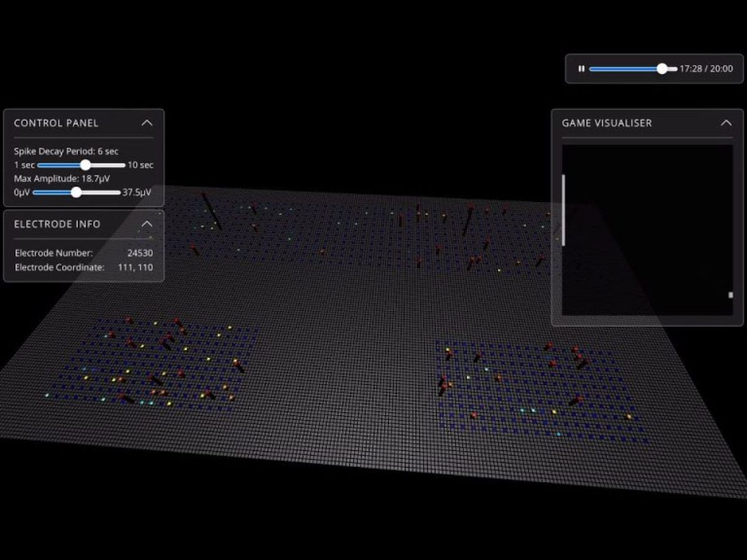Click the electrode number value 24530
Screen dimensions: 747x560
[x=138, y=253]
